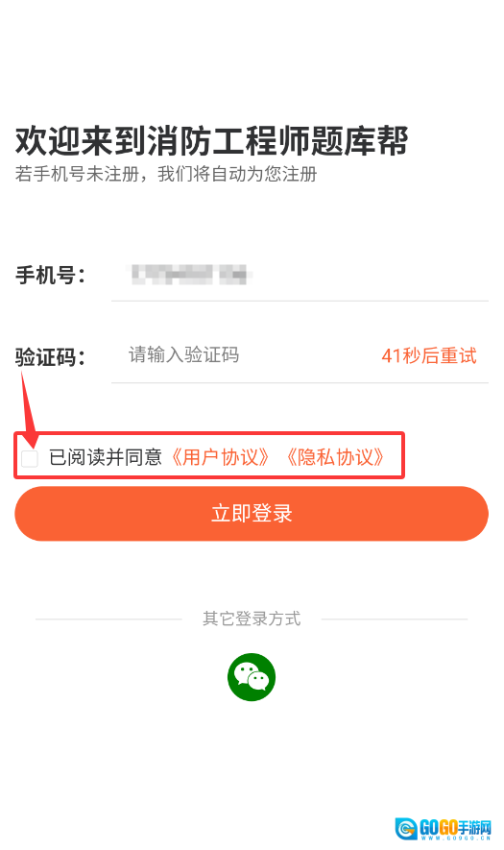Open the 《用户协议》 link

(x=220, y=457)
